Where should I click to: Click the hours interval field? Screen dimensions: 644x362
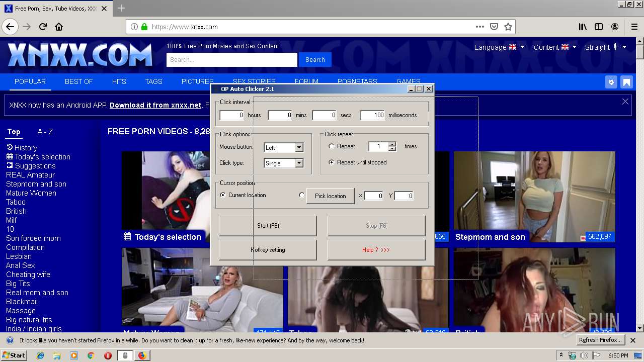pyautogui.click(x=232, y=115)
